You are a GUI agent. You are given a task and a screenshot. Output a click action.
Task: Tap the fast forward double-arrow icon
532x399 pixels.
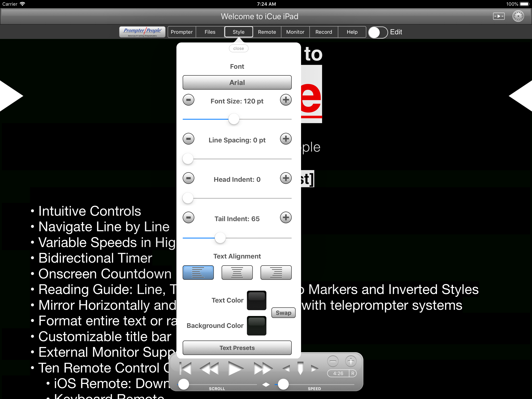tap(263, 368)
